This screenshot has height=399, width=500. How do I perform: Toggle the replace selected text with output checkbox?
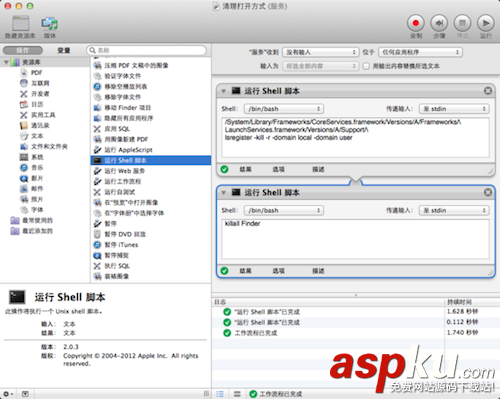click(x=366, y=66)
